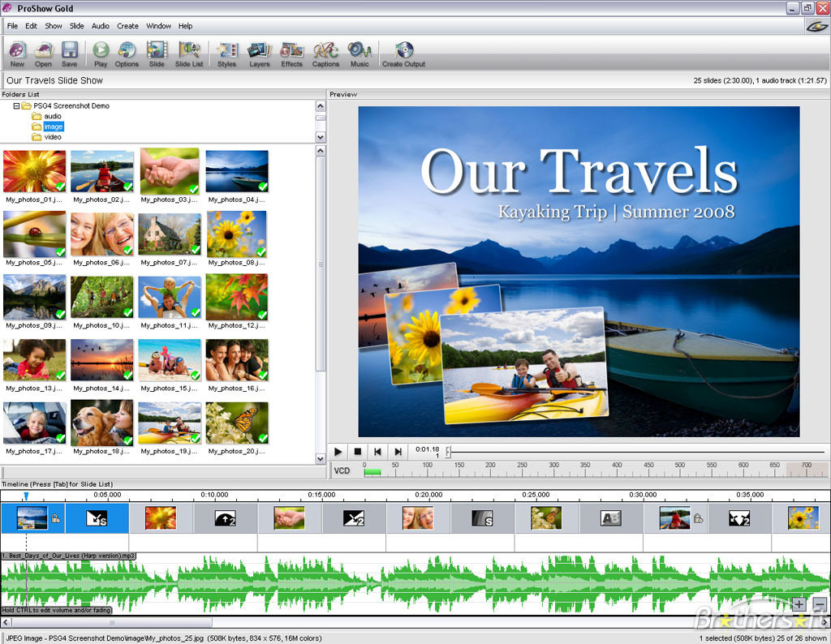Open the Window menu
The width and height of the screenshot is (831, 644).
click(x=158, y=26)
